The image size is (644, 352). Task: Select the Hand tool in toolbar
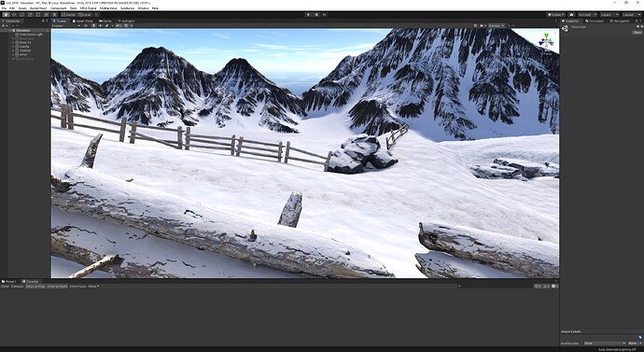click(6, 15)
